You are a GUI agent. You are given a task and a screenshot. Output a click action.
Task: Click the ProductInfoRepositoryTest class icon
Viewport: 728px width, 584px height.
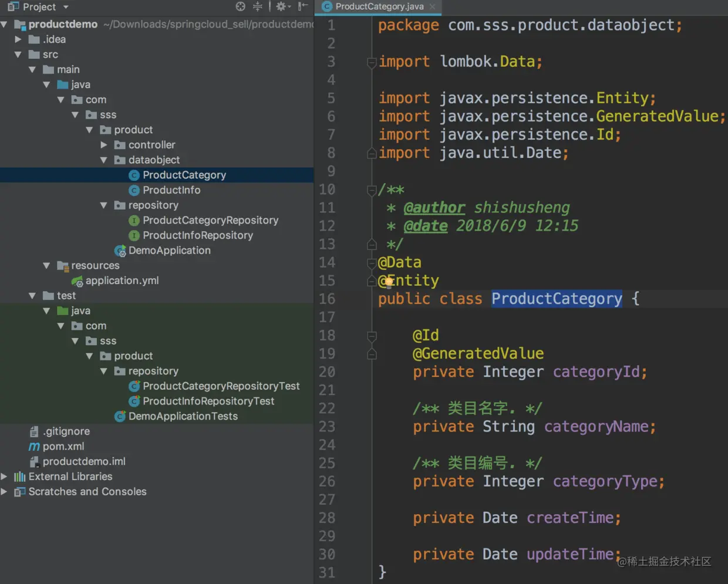[x=134, y=401]
